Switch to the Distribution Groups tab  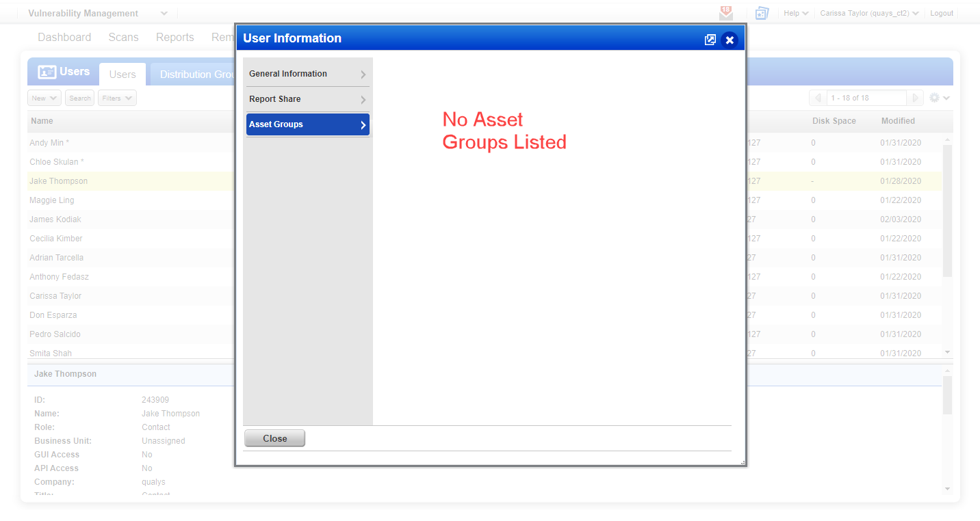(198, 74)
